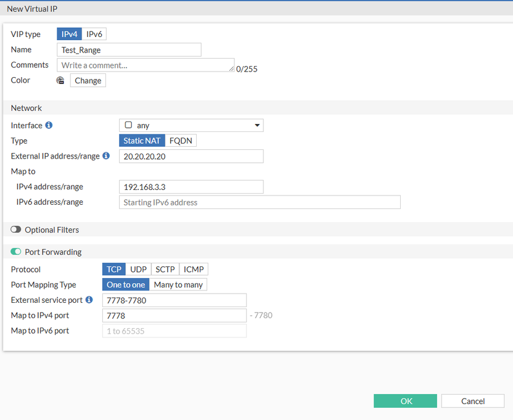The height and width of the screenshot is (420, 513).
Task: Click Map to IPv6 port field
Action: [174, 331]
